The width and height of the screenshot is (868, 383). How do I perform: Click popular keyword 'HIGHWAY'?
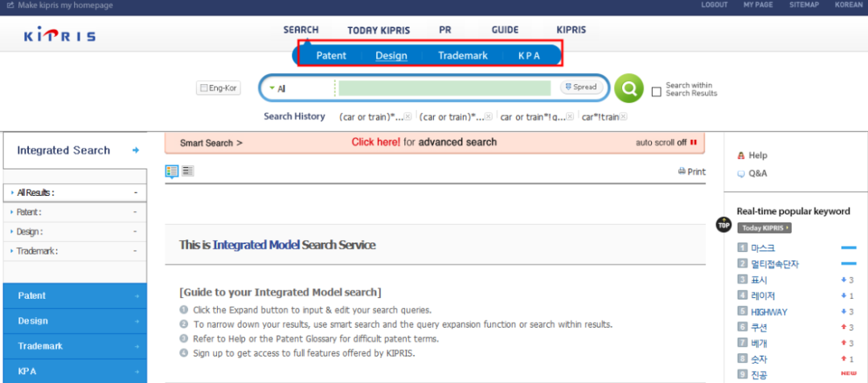tap(769, 312)
